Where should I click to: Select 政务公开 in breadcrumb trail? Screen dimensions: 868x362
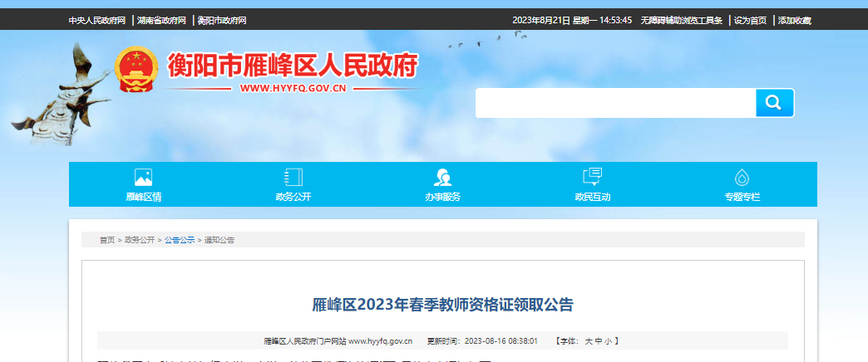point(140,240)
